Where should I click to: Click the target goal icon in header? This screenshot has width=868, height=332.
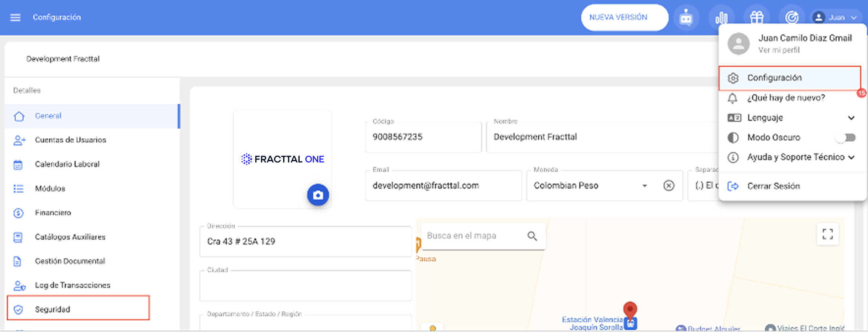[x=792, y=18]
